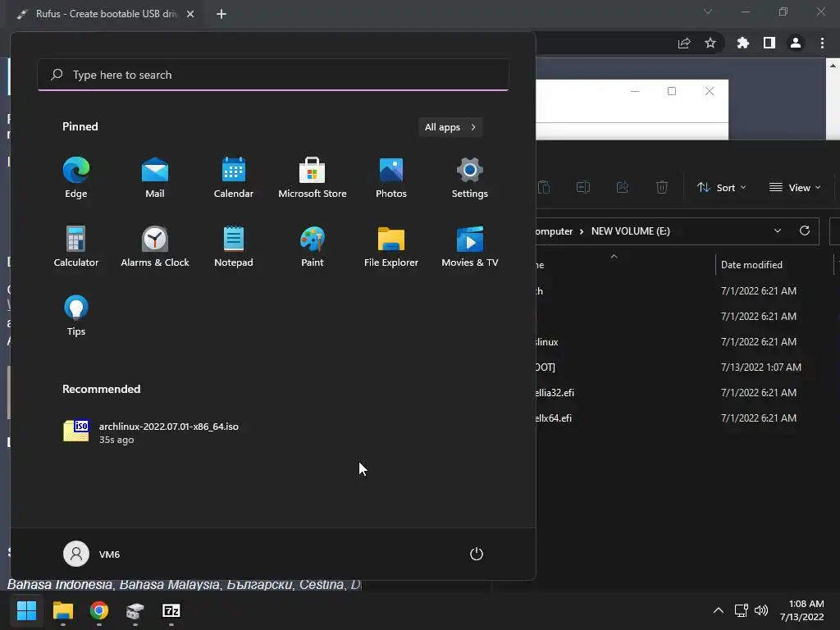Click the Rename icon in File Explorer toolbar
The image size is (840, 630).
coord(583,188)
